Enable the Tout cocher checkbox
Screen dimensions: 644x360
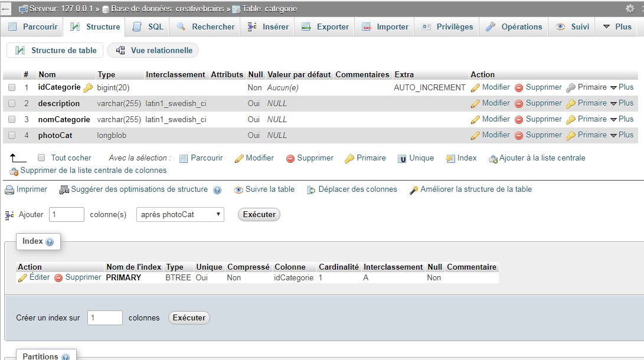pos(41,158)
